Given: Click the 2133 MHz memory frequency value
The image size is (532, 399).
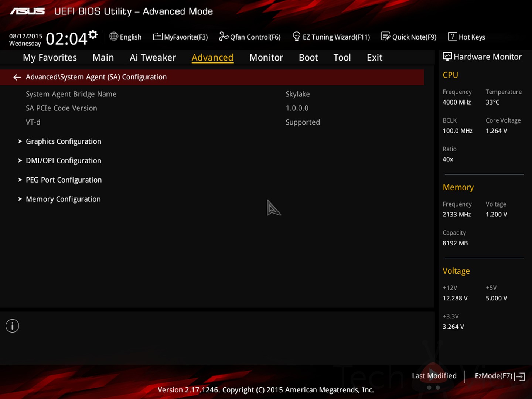Looking at the screenshot, I should 457,215.
